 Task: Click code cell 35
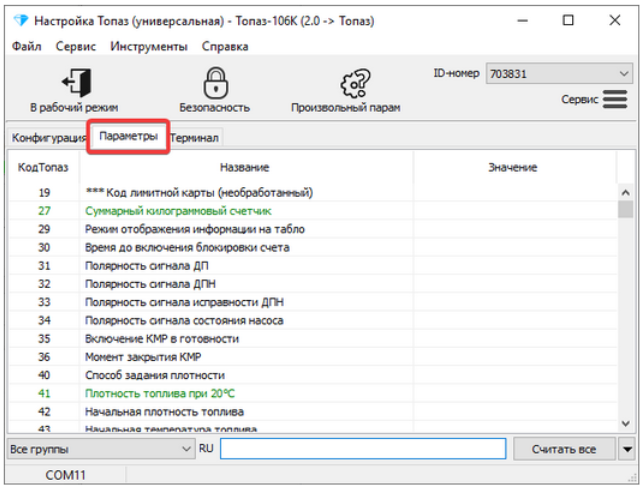tap(44, 339)
